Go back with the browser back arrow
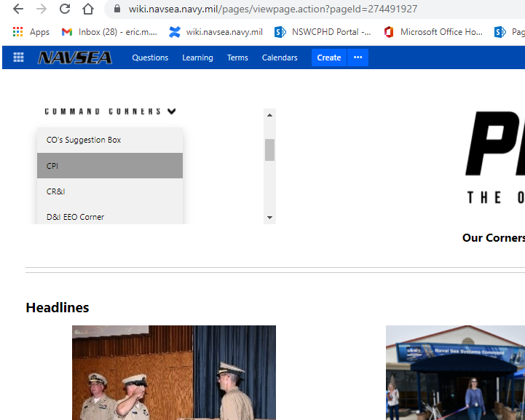The height and width of the screenshot is (420, 525). pos(18,9)
